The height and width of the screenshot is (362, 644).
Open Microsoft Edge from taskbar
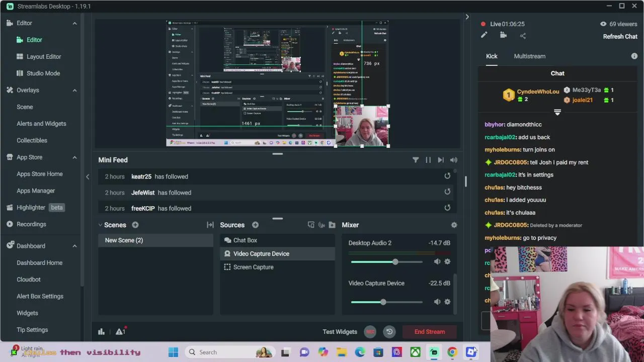point(360,352)
